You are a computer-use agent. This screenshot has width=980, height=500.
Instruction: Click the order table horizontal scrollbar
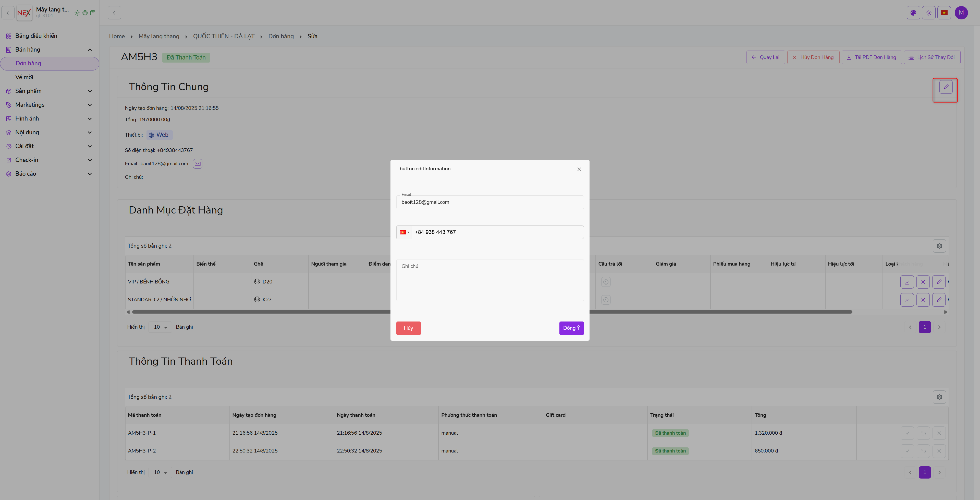[x=259, y=312]
